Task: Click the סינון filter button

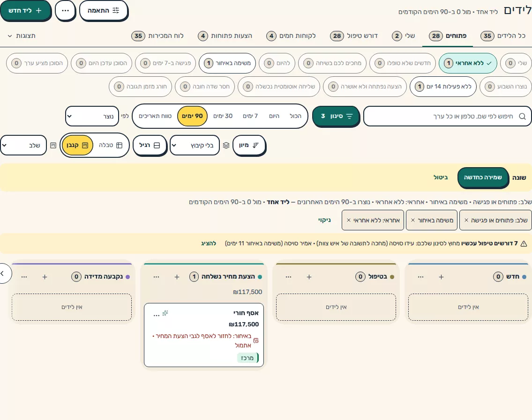Action: [x=336, y=116]
